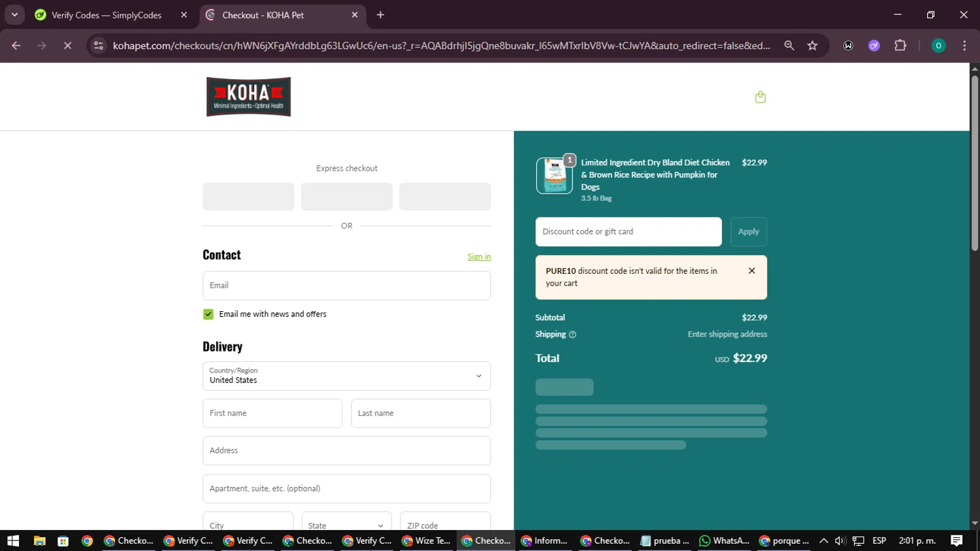Bookmark this page with the star
Viewport: 980px width, 551px height.
click(x=812, y=46)
